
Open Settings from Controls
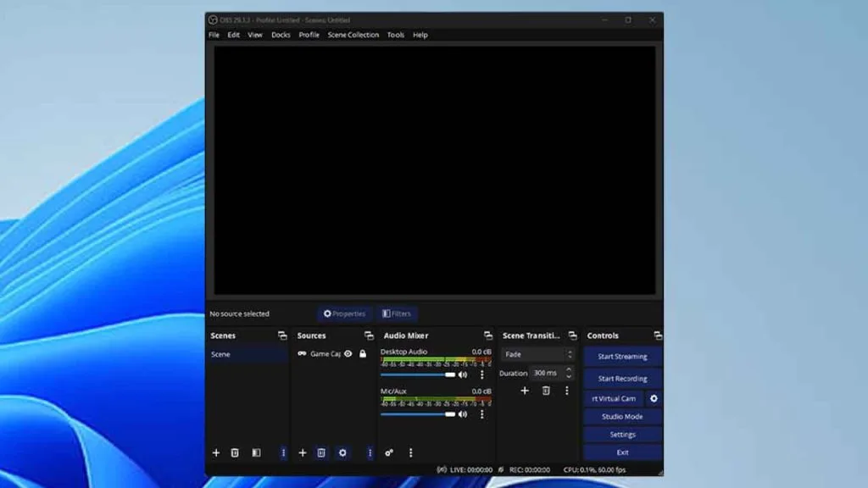(x=623, y=435)
